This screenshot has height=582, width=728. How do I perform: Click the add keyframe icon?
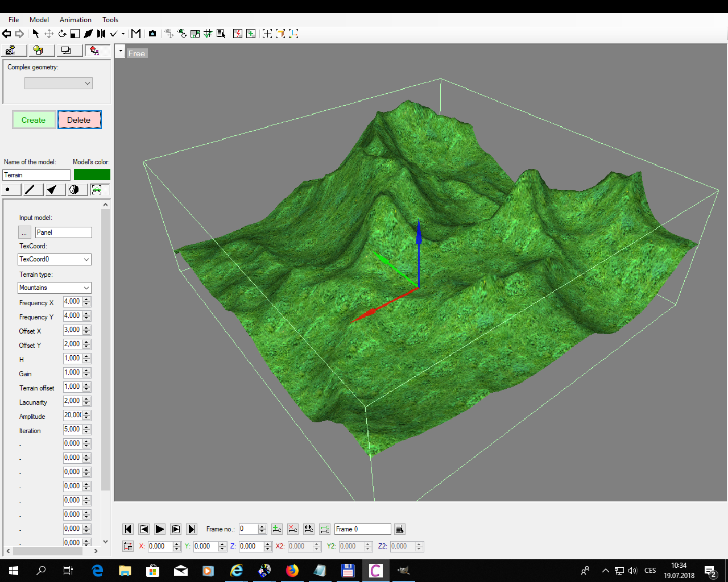coord(277,529)
